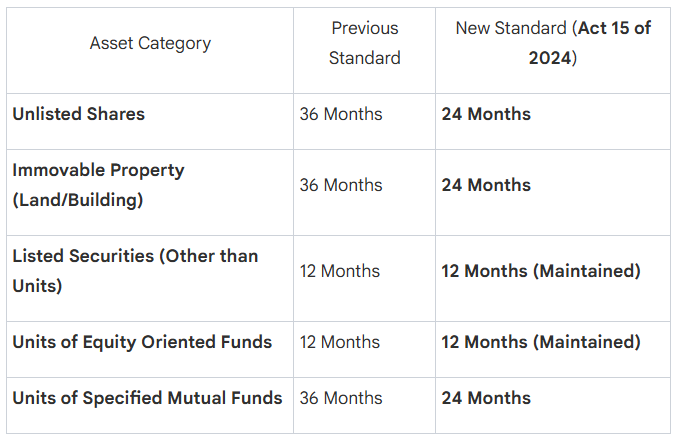Click the (Land/Building) text
Viewport: 675px width, 436px height.
[77, 200]
